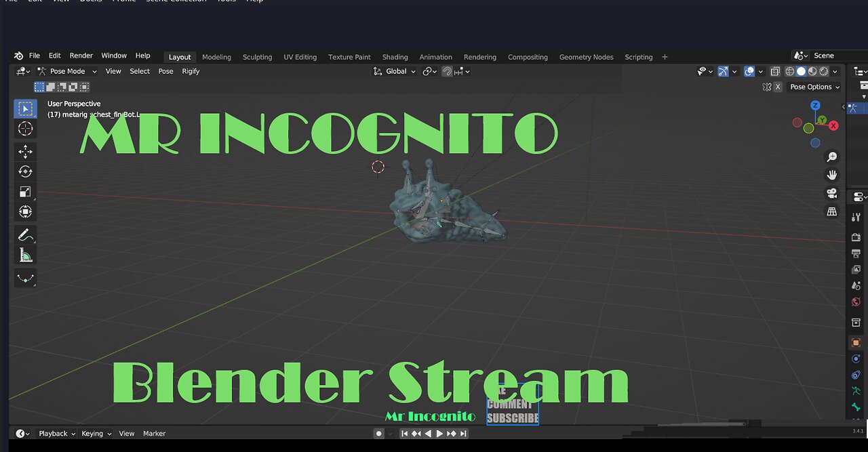Toggle Show Overlays button
Image resolution: width=868 pixels, height=452 pixels.
(x=749, y=71)
